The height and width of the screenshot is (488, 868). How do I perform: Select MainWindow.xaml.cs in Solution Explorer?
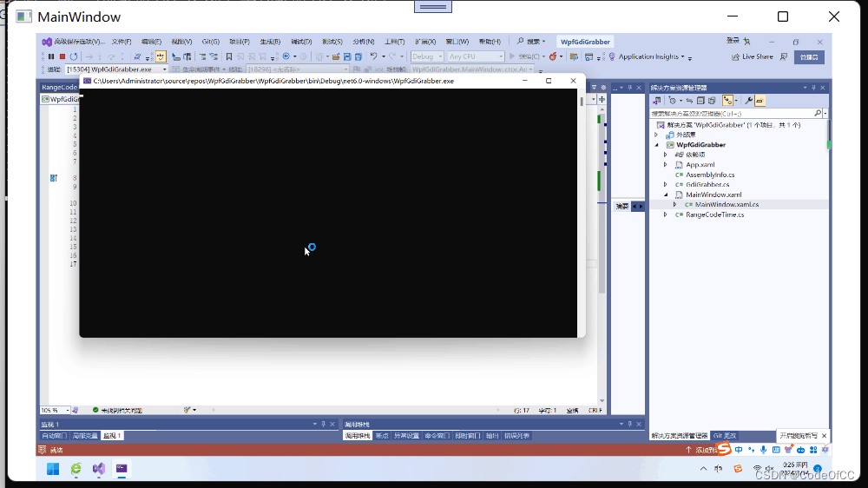coord(727,204)
